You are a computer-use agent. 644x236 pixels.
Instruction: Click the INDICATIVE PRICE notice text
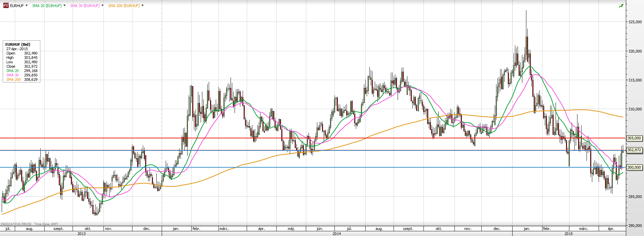[x=16, y=224]
